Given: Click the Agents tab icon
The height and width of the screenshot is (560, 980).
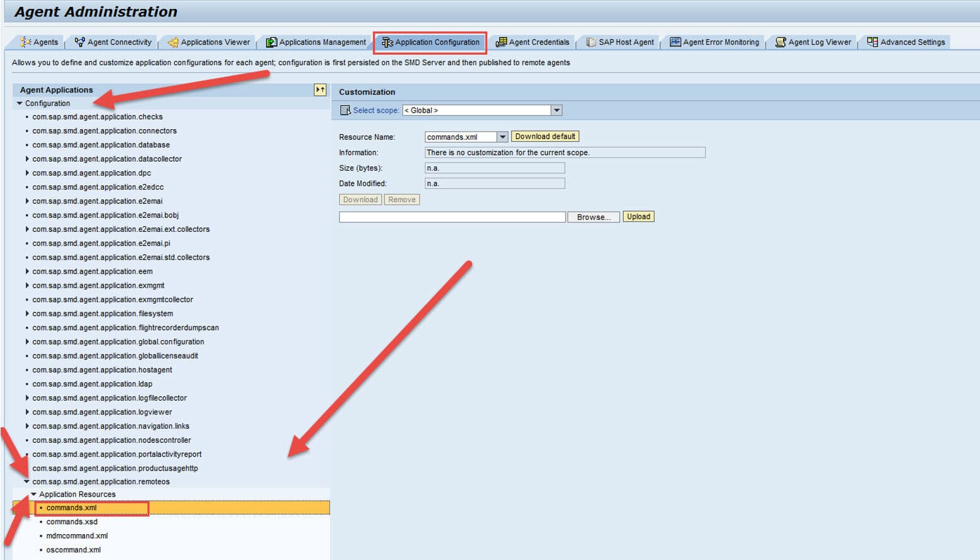Looking at the screenshot, I should [26, 42].
